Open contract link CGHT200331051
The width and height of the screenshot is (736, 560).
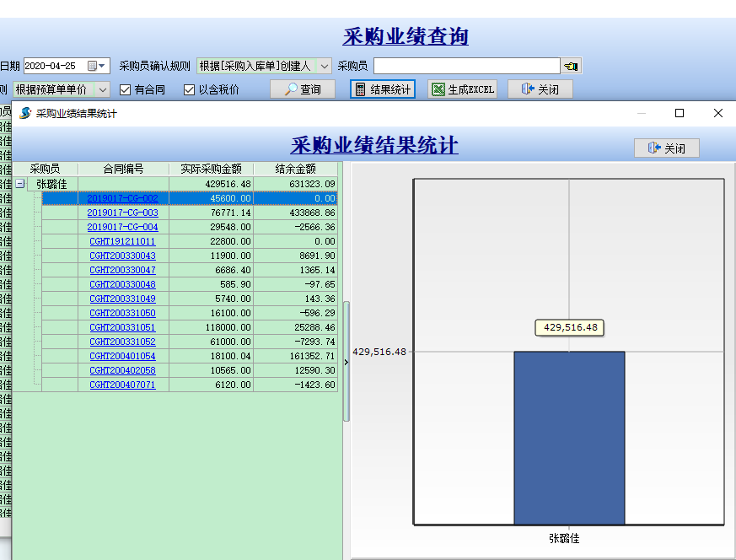tap(122, 327)
